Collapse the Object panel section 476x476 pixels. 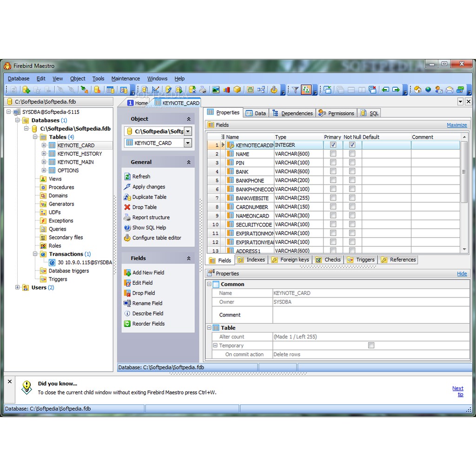point(189,119)
